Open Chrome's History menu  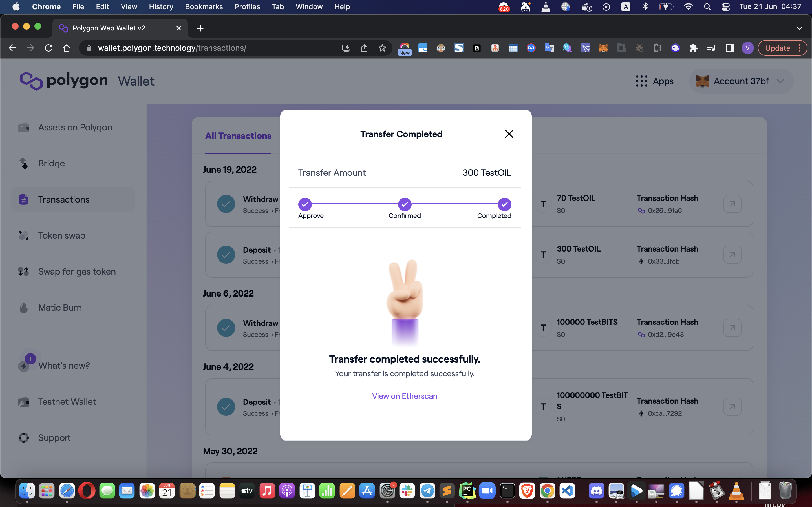pos(161,7)
